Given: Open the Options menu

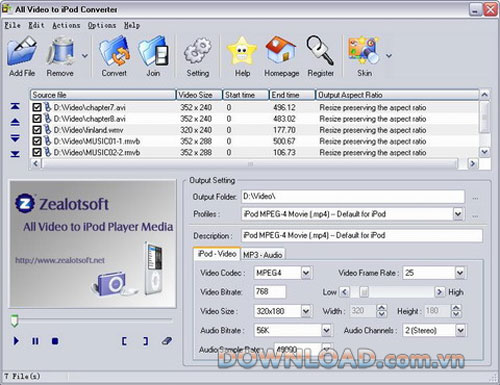Looking at the screenshot, I should click(x=102, y=25).
